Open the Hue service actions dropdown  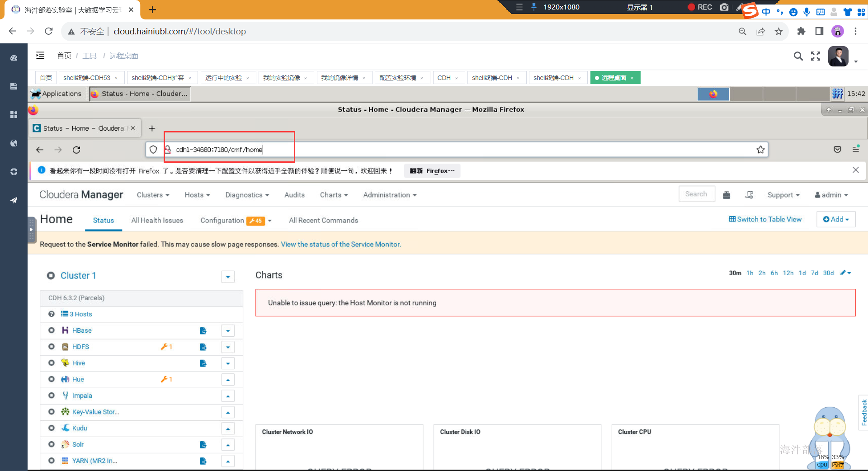pos(228,380)
